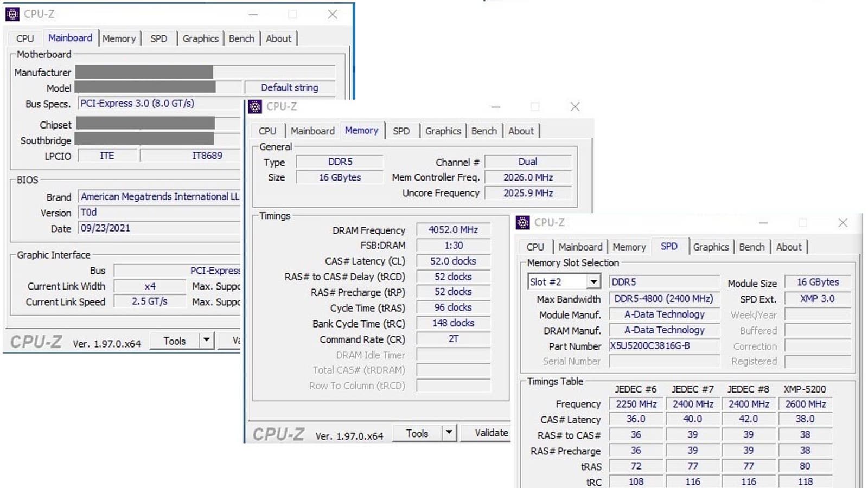Viewport: 868px width, 488px height.
Task: Click the Mem Controller Freq. 2026.0 MHz value
Action: [528, 178]
